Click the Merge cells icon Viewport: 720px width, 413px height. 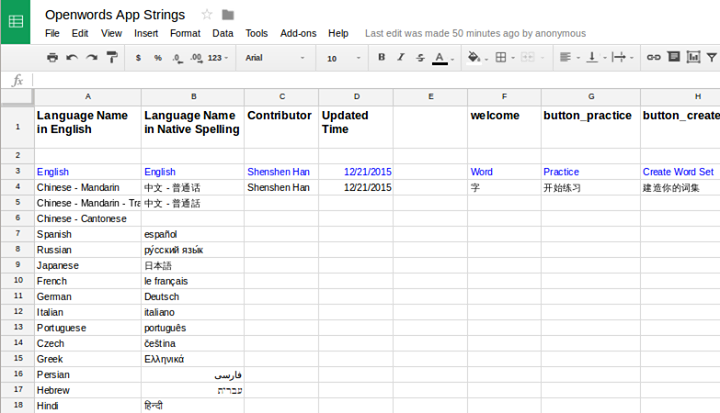click(528, 57)
